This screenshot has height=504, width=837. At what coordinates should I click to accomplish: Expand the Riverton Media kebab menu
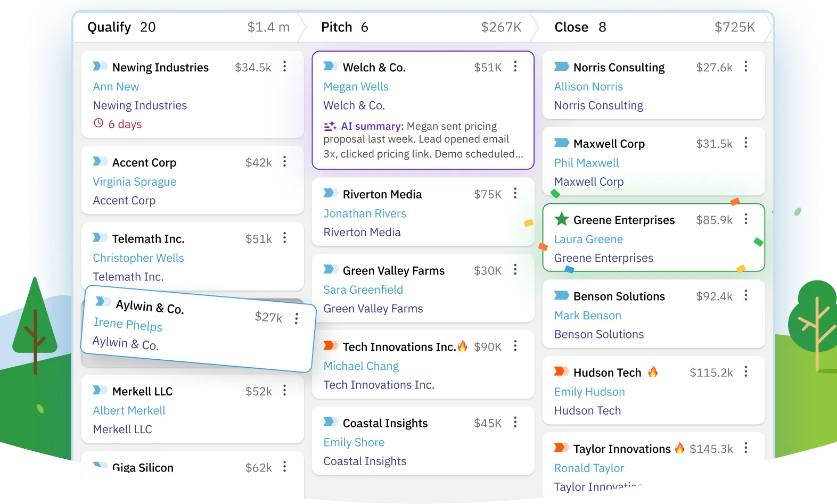(x=515, y=194)
